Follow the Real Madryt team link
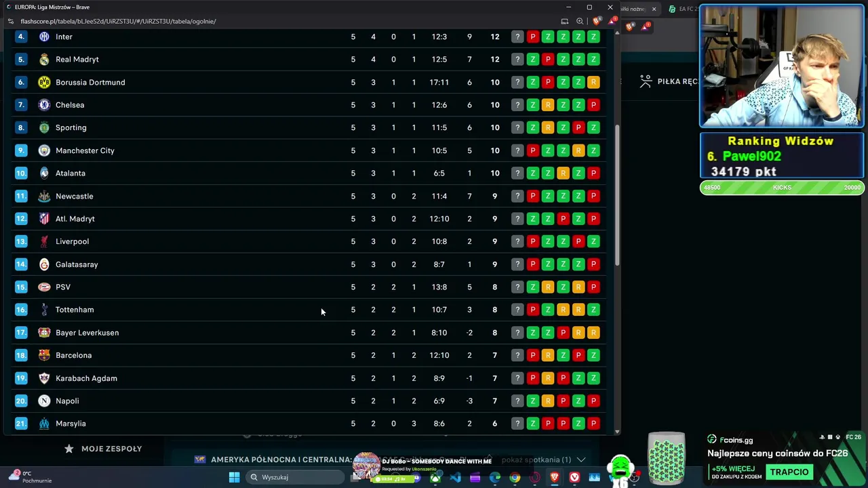Viewport: 868px width, 488px height. tap(77, 60)
